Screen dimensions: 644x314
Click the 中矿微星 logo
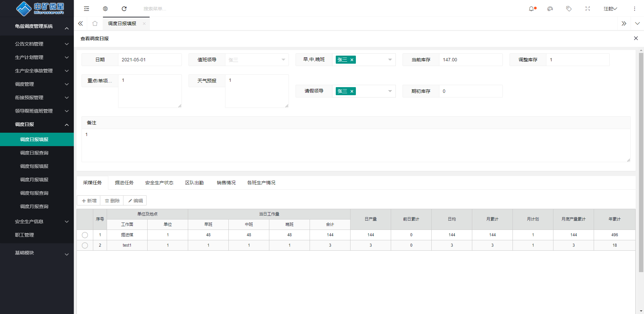pyautogui.click(x=40, y=9)
